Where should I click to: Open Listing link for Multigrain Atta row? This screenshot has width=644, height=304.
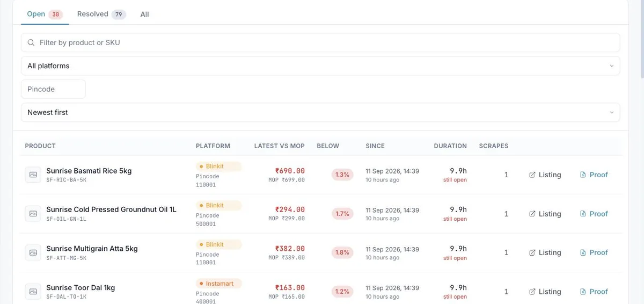(x=545, y=252)
